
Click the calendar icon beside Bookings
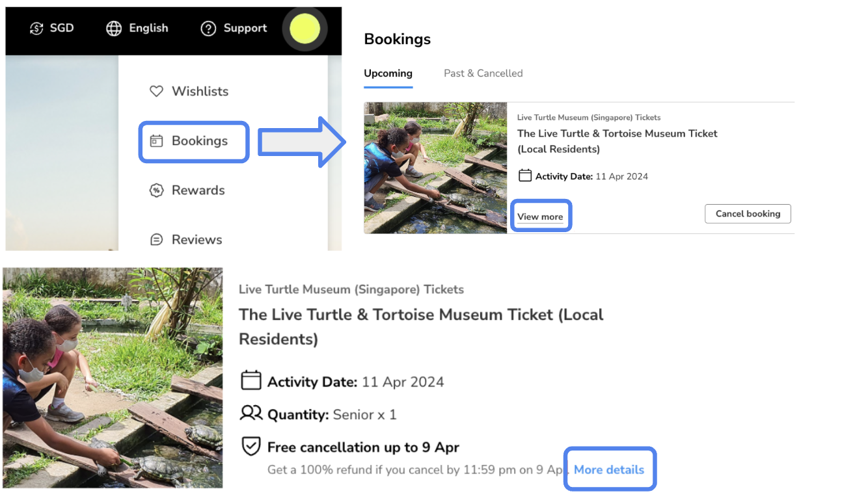[x=156, y=141]
